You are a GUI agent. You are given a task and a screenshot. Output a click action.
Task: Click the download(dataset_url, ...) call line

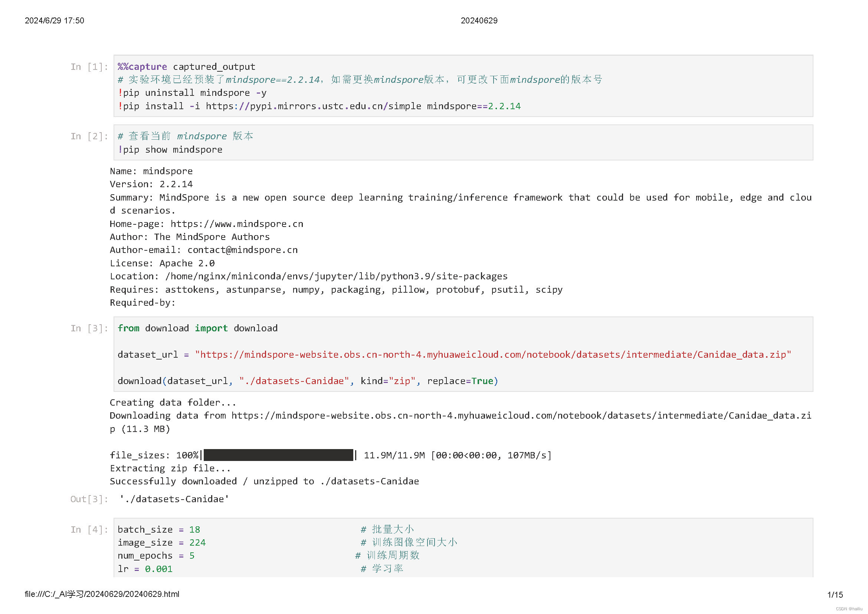[308, 381]
